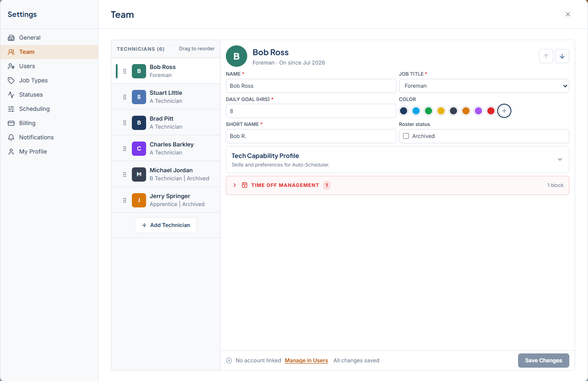This screenshot has width=588, height=381.
Task: Click the Save Changes button
Action: 543,361
